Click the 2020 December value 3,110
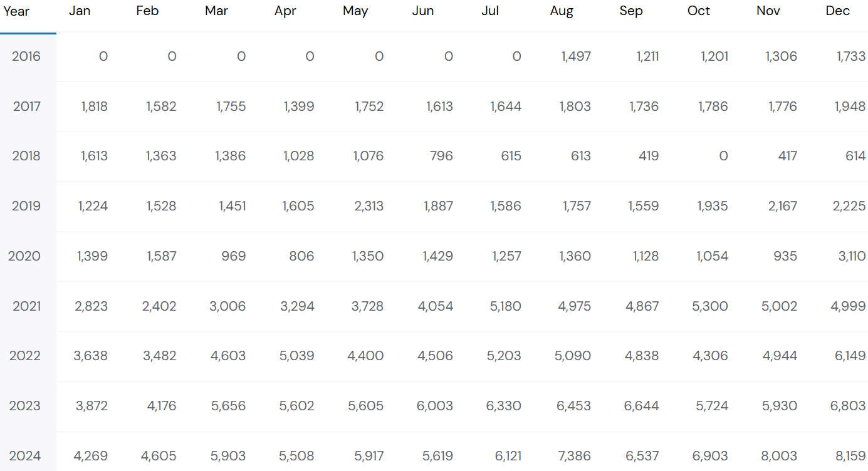 852,256
